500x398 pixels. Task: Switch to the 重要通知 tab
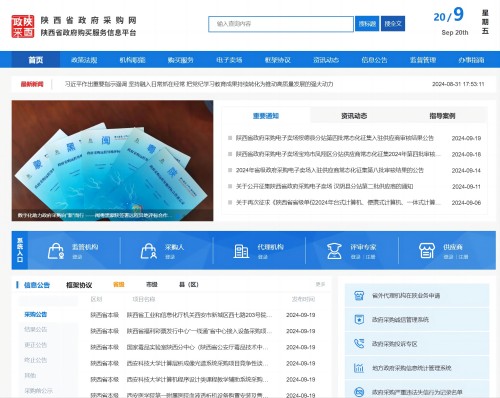tap(266, 116)
